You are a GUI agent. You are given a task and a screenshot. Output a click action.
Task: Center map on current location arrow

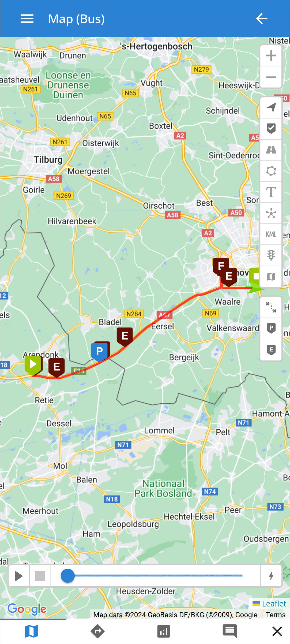[x=271, y=108]
